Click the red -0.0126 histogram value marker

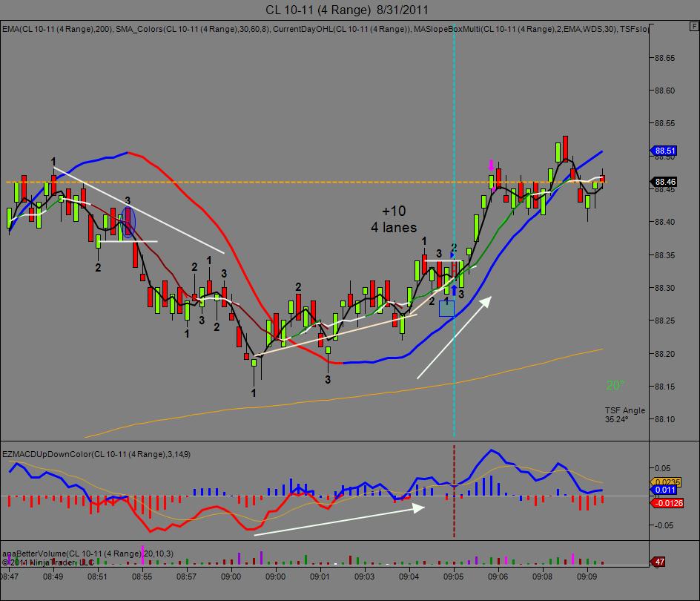(x=668, y=503)
